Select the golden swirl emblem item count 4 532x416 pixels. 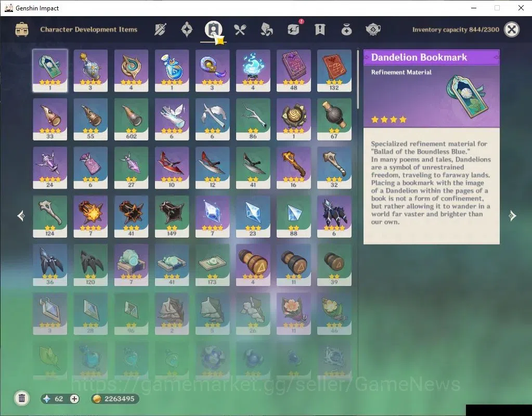131,71
